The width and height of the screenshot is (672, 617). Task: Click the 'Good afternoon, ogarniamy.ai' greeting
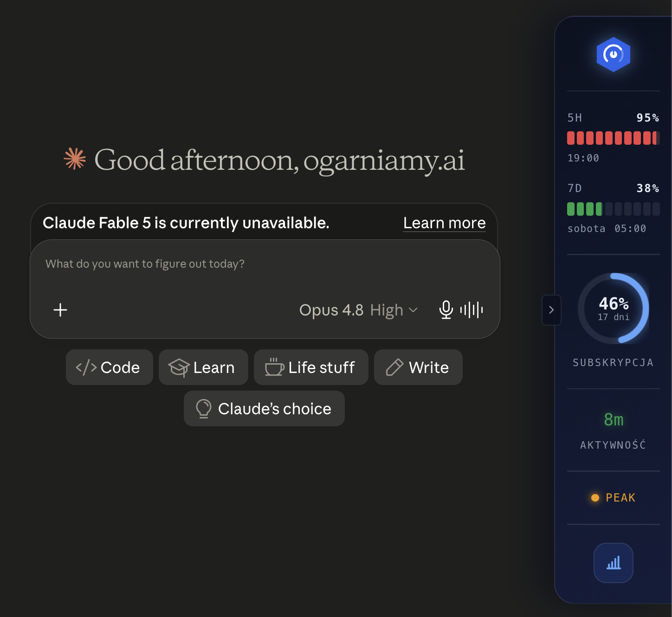pyautogui.click(x=279, y=161)
